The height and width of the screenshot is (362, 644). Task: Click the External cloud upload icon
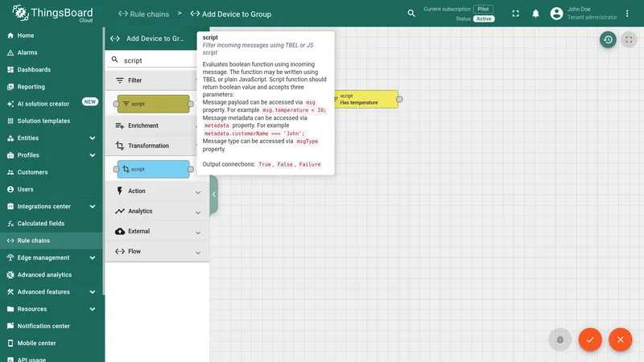119,231
